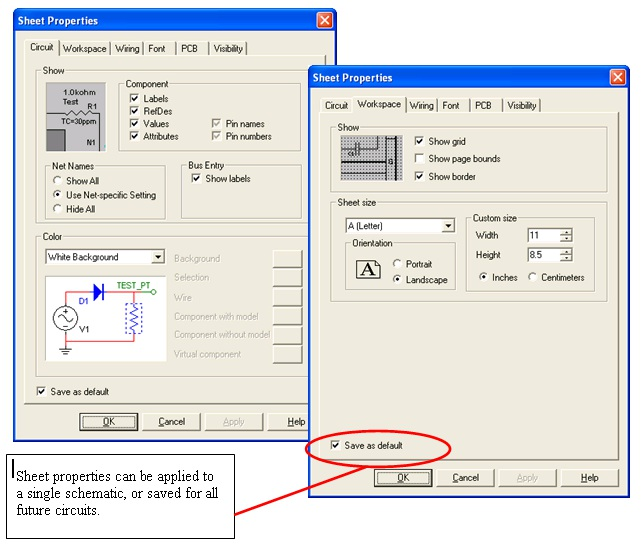The image size is (644, 549).
Task: Increase Width using the spinner arrows
Action: click(x=566, y=232)
